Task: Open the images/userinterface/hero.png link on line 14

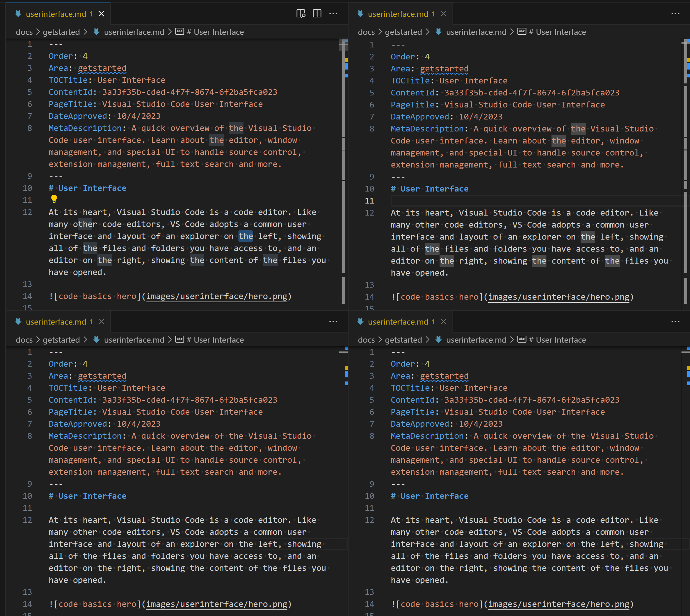Action: click(217, 296)
